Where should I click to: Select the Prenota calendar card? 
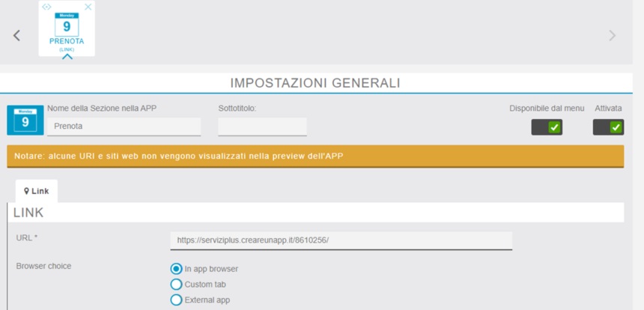(67, 26)
